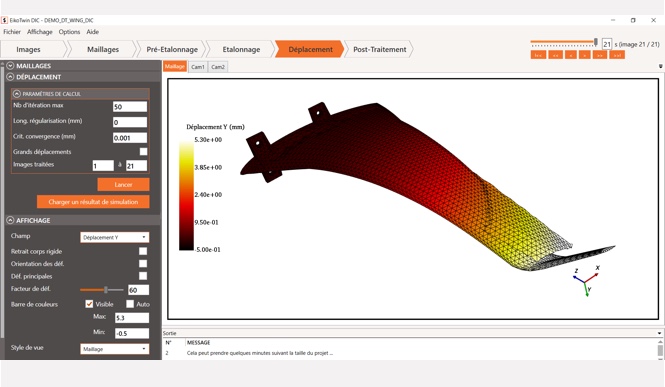Open the Fichier menu

tap(12, 32)
